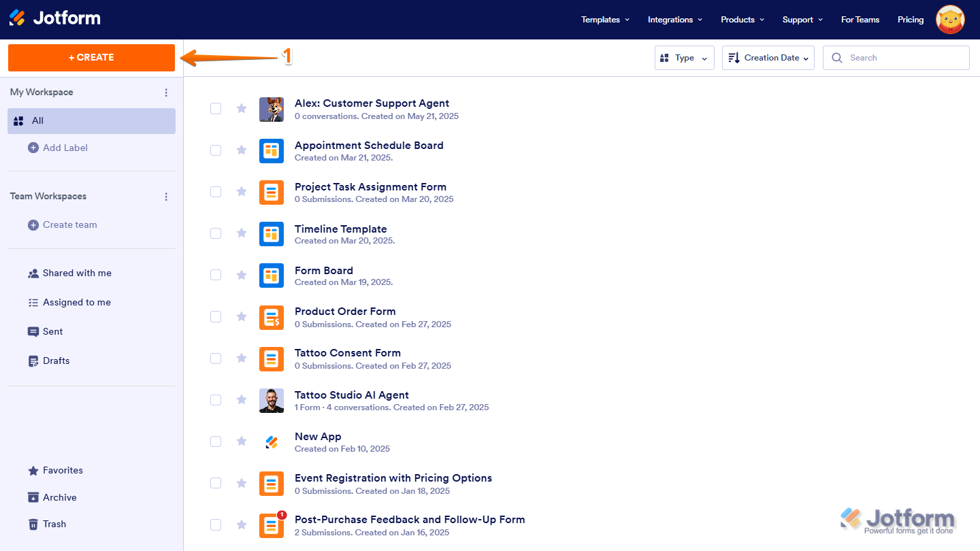
Task: Click the profile avatar in the top right
Action: (950, 19)
